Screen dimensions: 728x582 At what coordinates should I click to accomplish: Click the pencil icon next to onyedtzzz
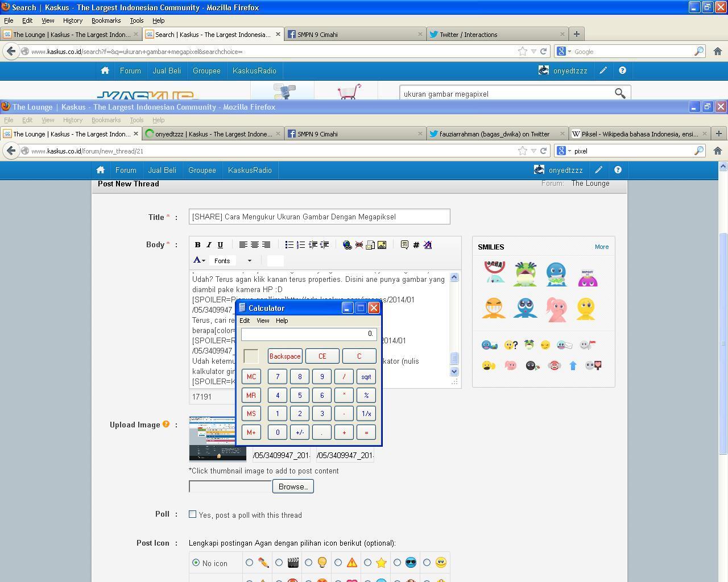(599, 170)
